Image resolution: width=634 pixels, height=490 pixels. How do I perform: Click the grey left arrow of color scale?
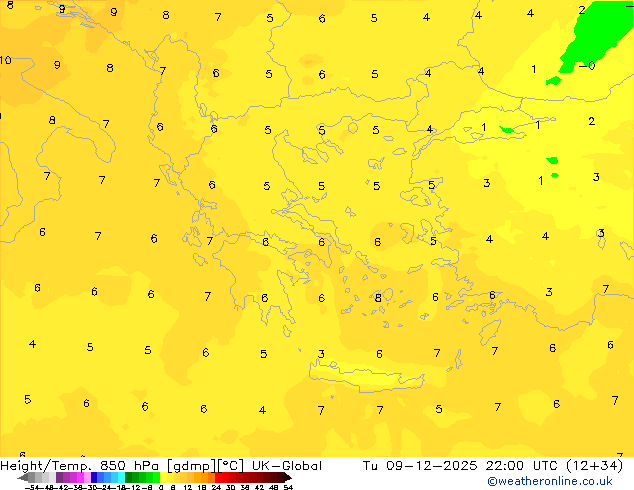click(x=23, y=477)
